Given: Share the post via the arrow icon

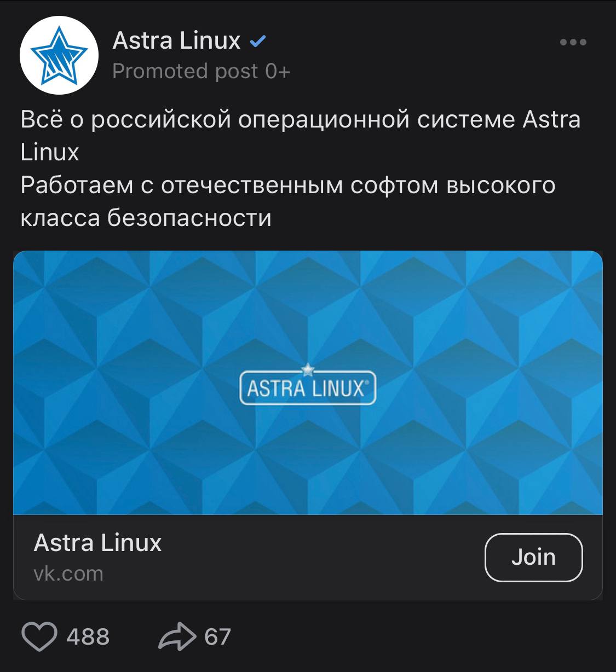Looking at the screenshot, I should pyautogui.click(x=177, y=636).
